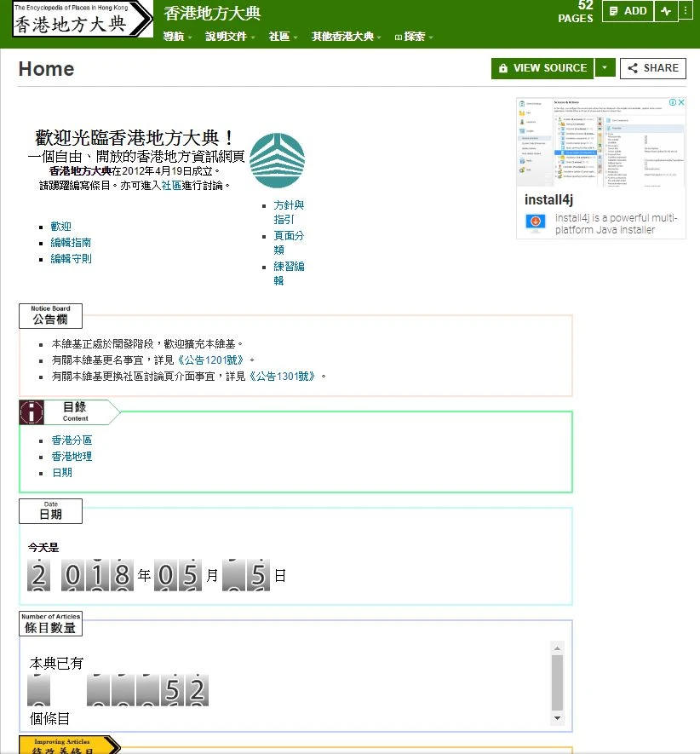Image resolution: width=700 pixels, height=754 pixels.
Task: Click the 52 PAGES counter
Action: (x=576, y=12)
